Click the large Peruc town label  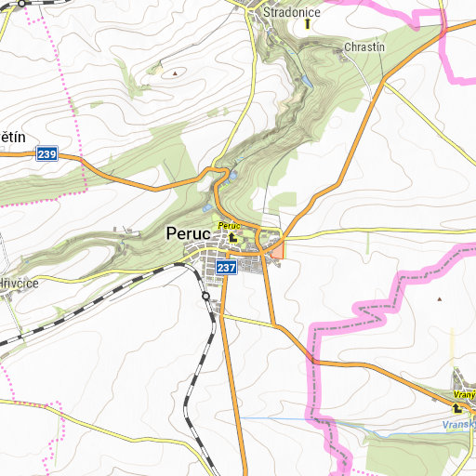(189, 233)
